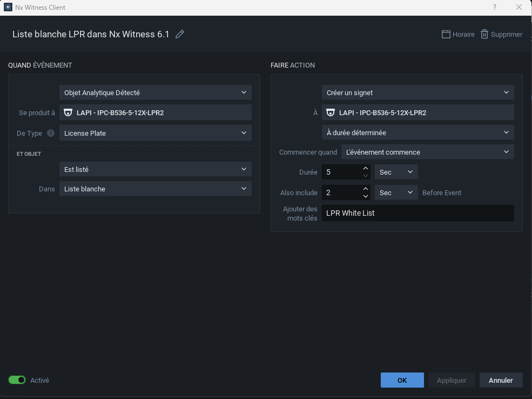Image resolution: width=532 pixels, height=399 pixels.
Task: Click the camera icon in action À field
Action: 331,112
